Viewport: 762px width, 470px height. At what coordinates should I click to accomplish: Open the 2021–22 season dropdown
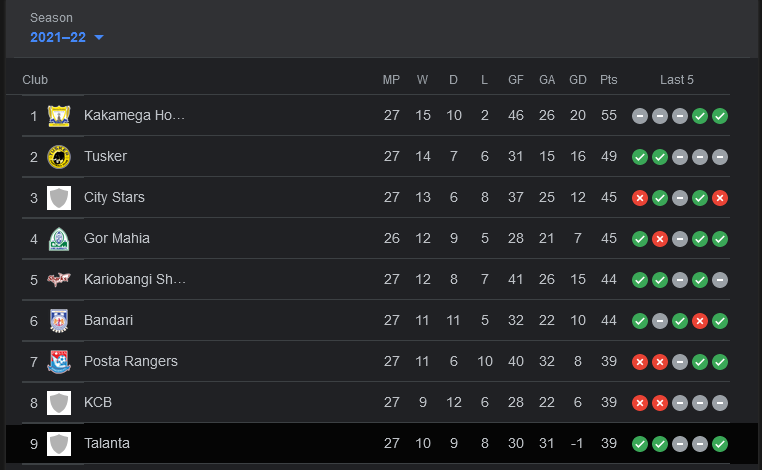pyautogui.click(x=67, y=37)
